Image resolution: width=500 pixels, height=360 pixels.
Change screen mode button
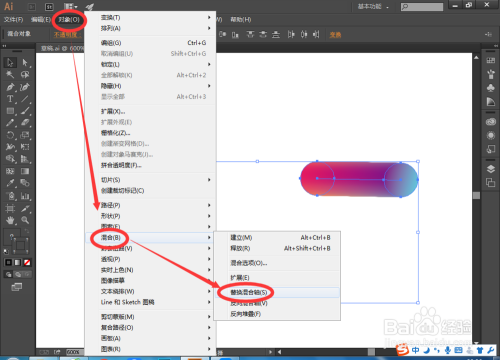[17, 287]
